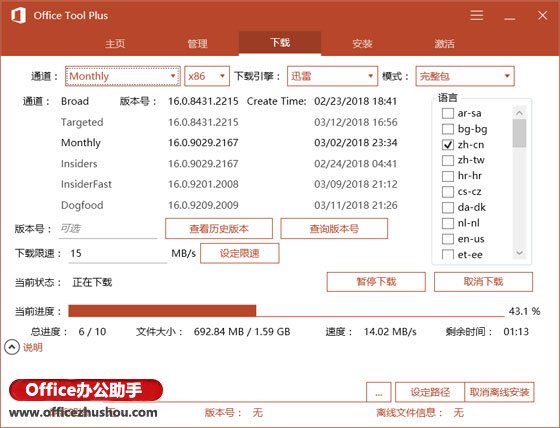Check the bg-bg language box

448,129
